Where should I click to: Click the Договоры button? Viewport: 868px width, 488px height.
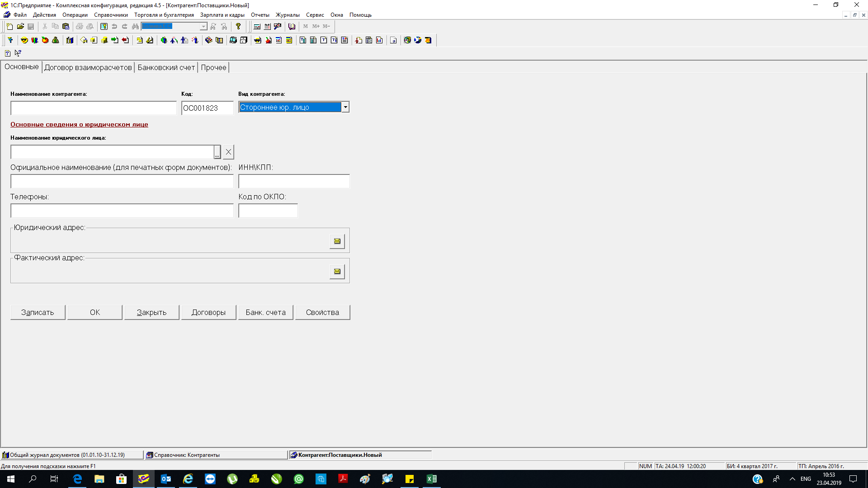(208, 312)
